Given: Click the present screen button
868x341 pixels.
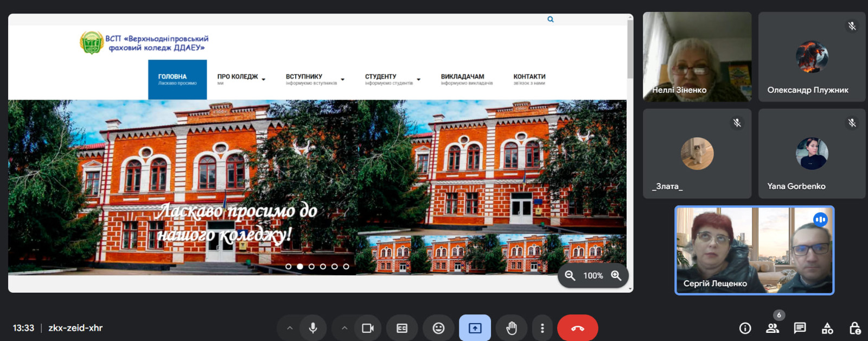Looking at the screenshot, I should [x=475, y=328].
